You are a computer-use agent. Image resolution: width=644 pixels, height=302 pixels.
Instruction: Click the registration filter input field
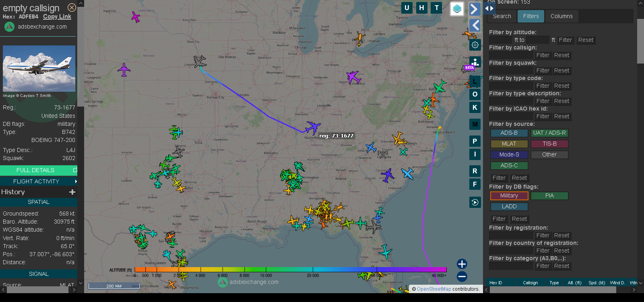tap(511, 235)
